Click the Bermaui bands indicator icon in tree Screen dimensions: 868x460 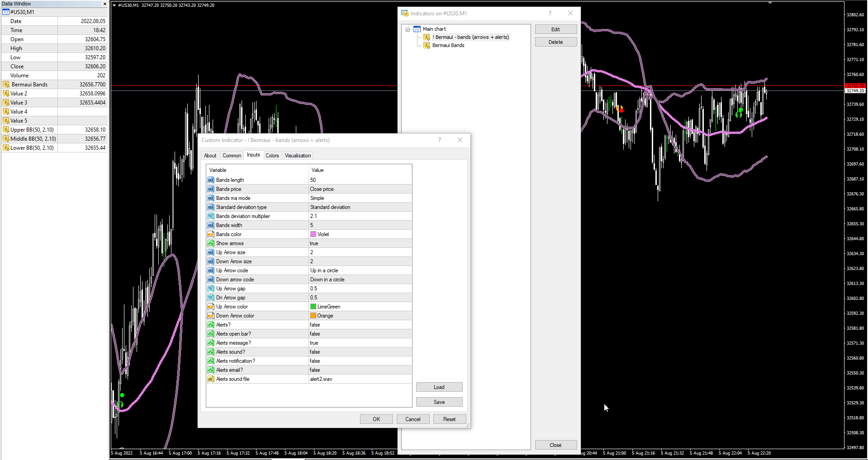427,37
